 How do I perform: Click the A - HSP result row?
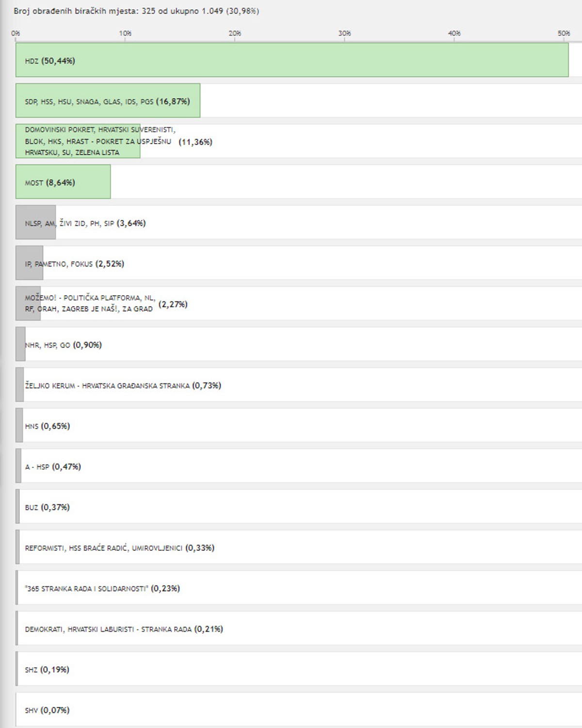tap(299, 466)
